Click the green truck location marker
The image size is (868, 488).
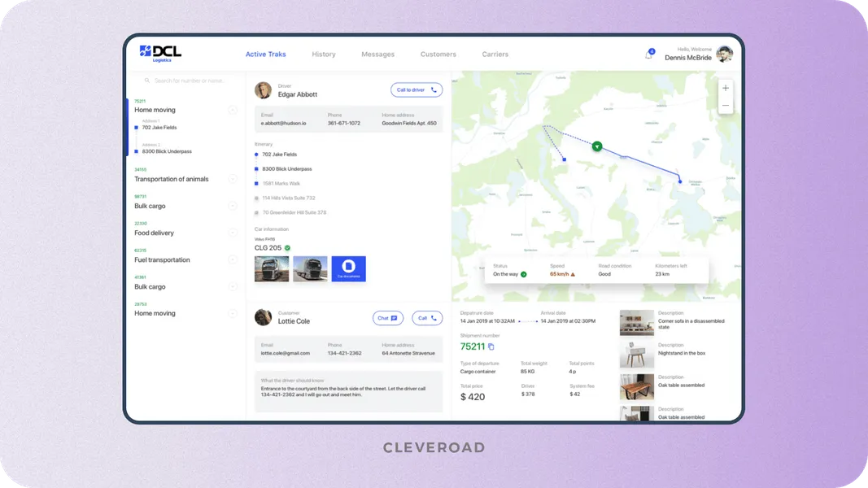[x=597, y=146]
